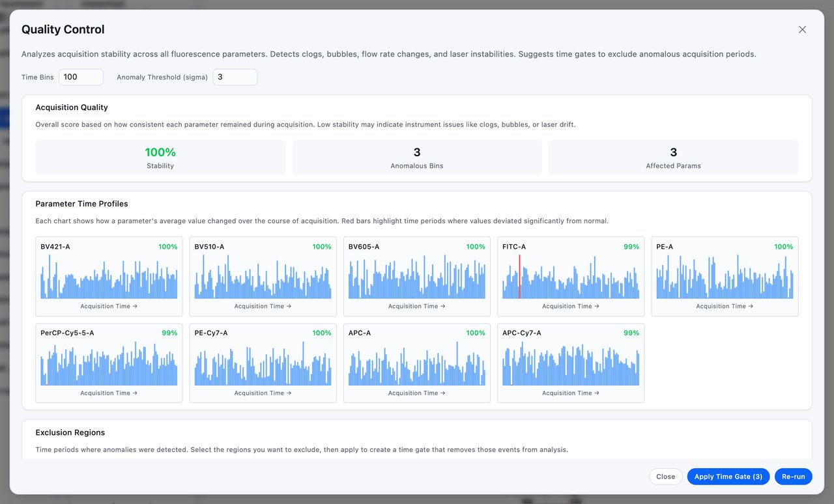Click the Time Bins input field
This screenshot has height=504, width=834.
[x=81, y=77]
